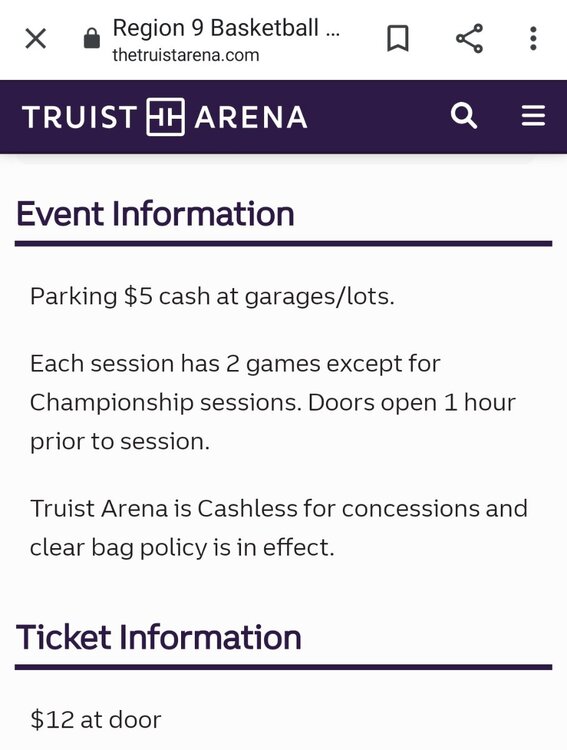567x750 pixels.
Task: Bookmark this page with the bookmark icon
Action: click(x=398, y=38)
